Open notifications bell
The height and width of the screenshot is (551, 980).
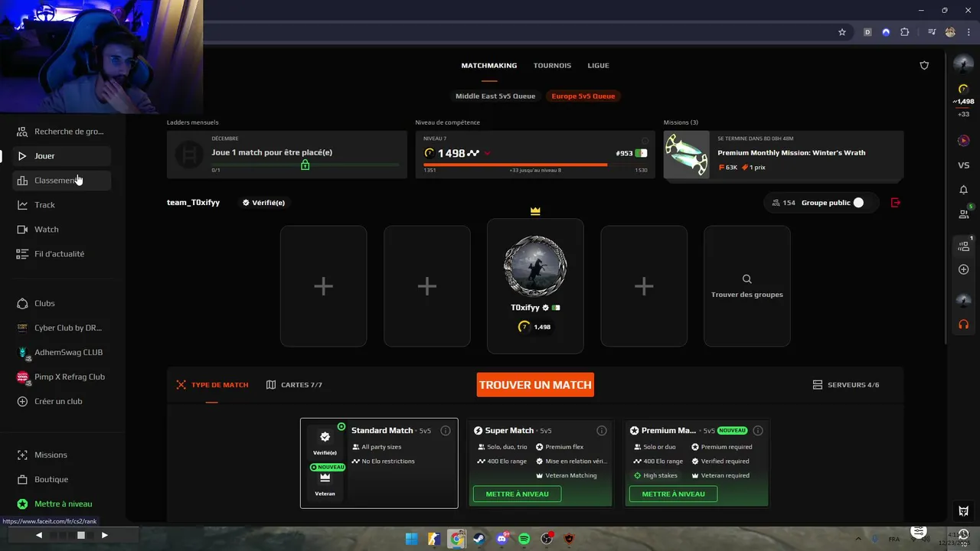click(x=963, y=190)
